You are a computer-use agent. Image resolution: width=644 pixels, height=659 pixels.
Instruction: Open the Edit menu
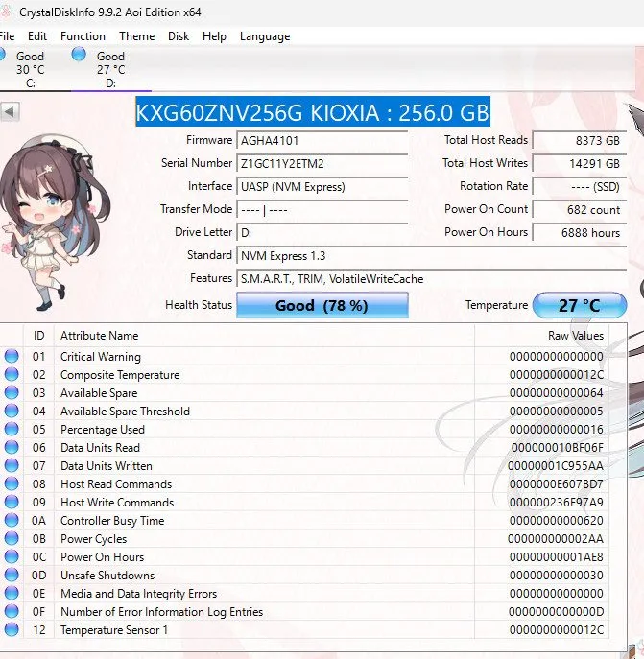(37, 36)
